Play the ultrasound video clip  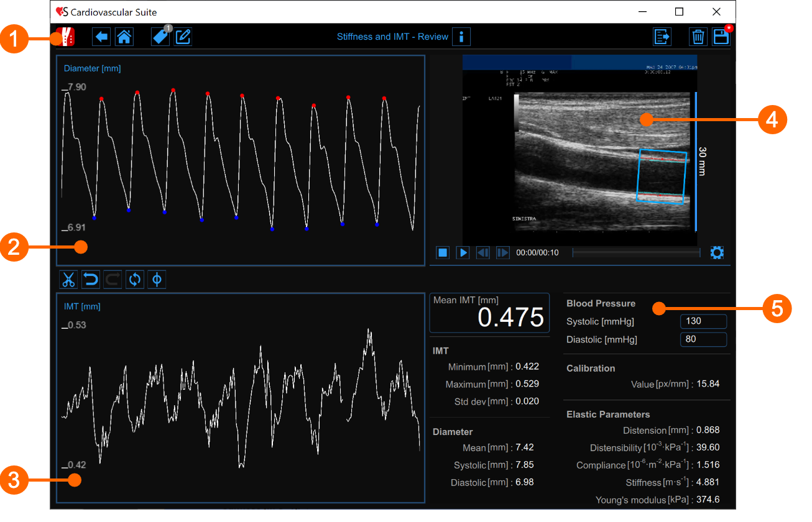coord(463,253)
